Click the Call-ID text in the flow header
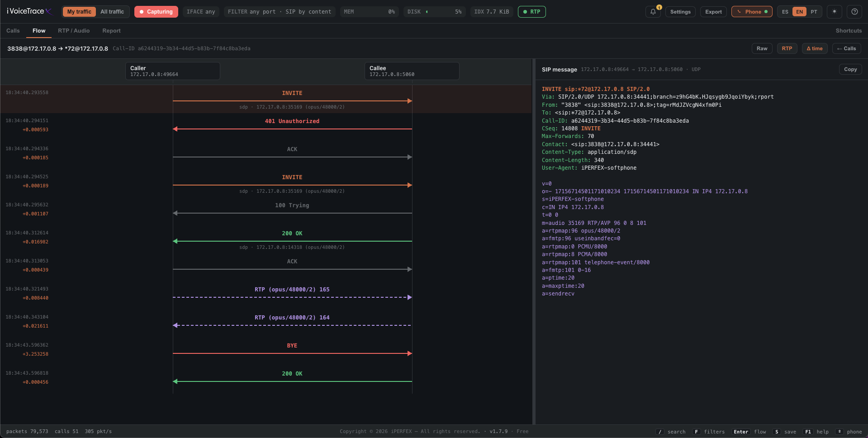Screen dimensions: 868x438 click(x=181, y=48)
